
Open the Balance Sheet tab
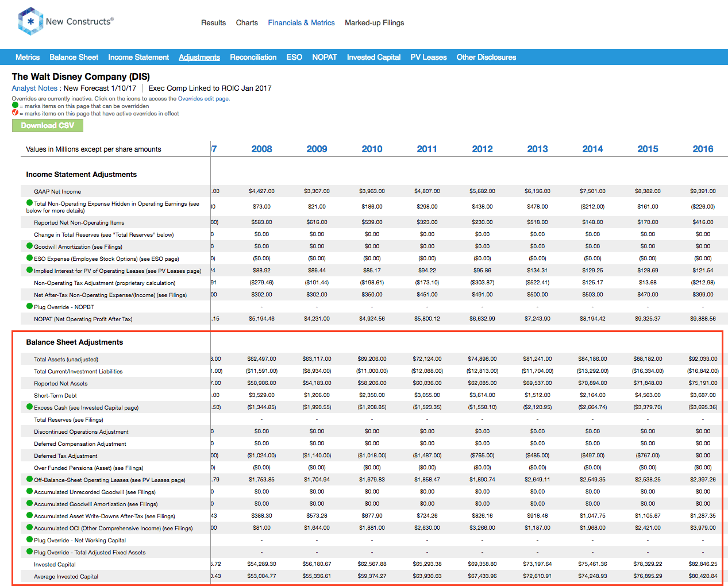pyautogui.click(x=74, y=57)
